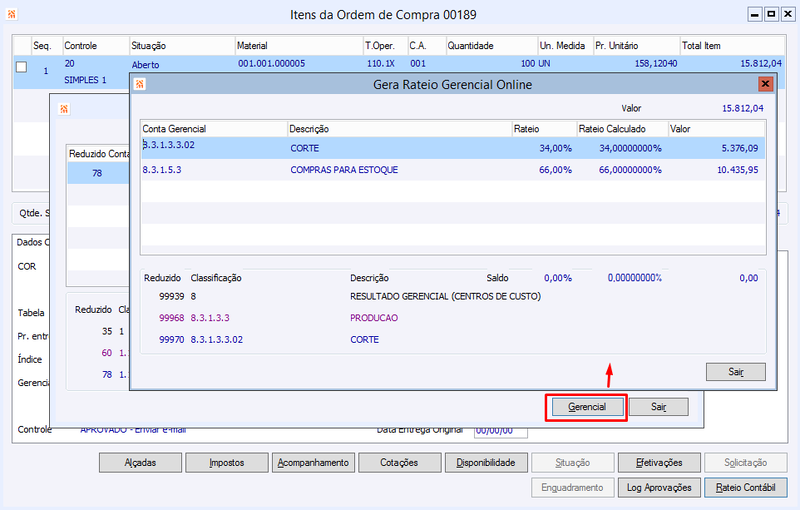Maximize the Itens da Ordem window
Viewport: 800px width, 510px height.
(771, 14)
